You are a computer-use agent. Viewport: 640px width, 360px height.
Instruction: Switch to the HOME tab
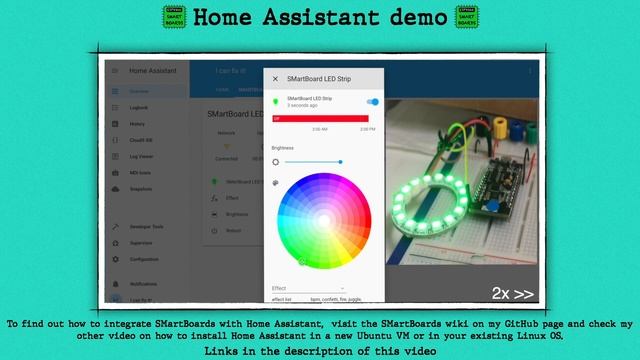pyautogui.click(x=222, y=89)
